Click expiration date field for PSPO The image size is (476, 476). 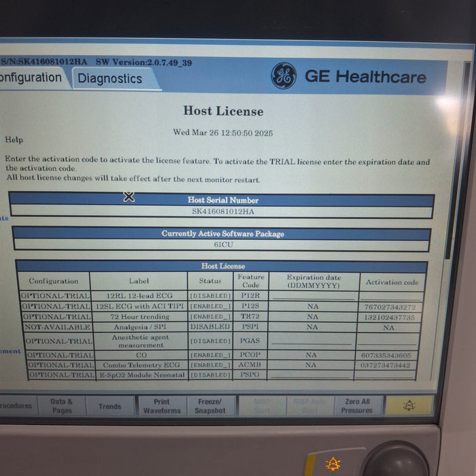[310, 375]
